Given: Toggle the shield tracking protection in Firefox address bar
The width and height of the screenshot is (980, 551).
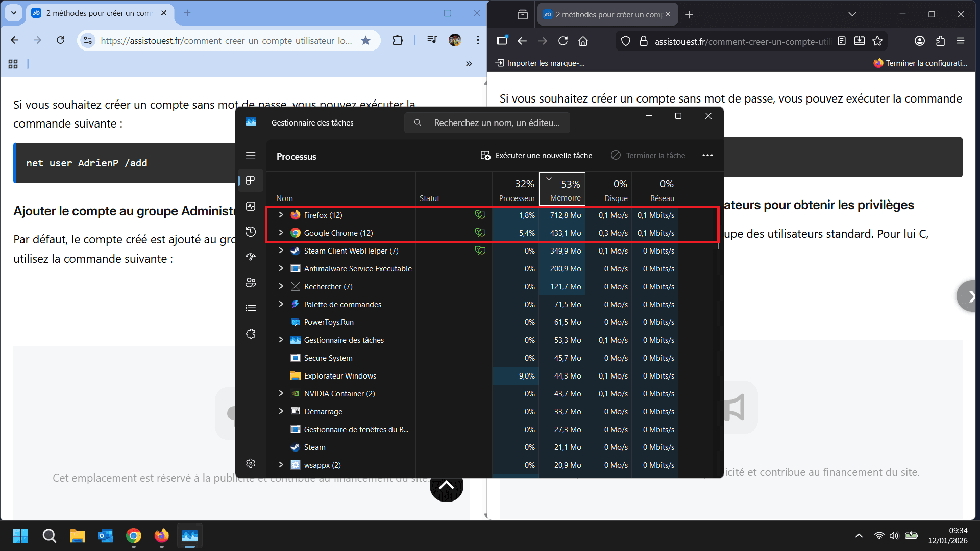Looking at the screenshot, I should pyautogui.click(x=625, y=41).
